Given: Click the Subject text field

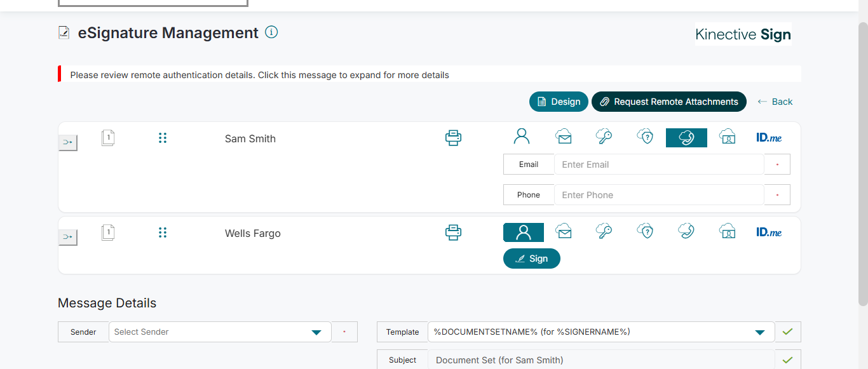Looking at the screenshot, I should tap(601, 359).
